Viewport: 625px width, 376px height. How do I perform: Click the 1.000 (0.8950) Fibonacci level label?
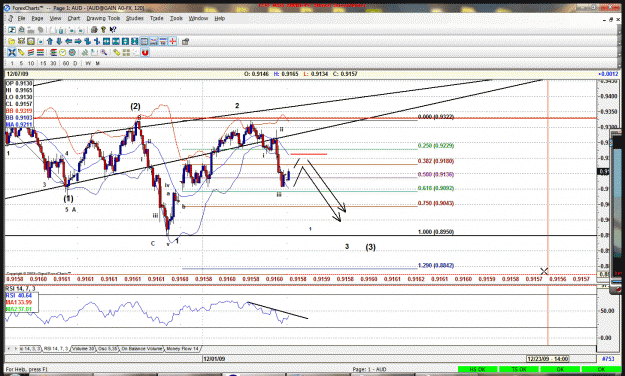tap(436, 232)
